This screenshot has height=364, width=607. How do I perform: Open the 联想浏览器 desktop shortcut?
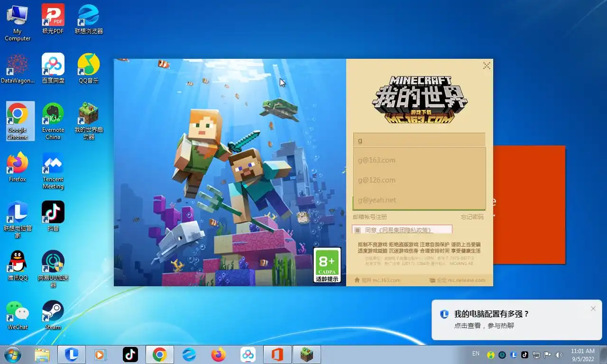coord(89,19)
